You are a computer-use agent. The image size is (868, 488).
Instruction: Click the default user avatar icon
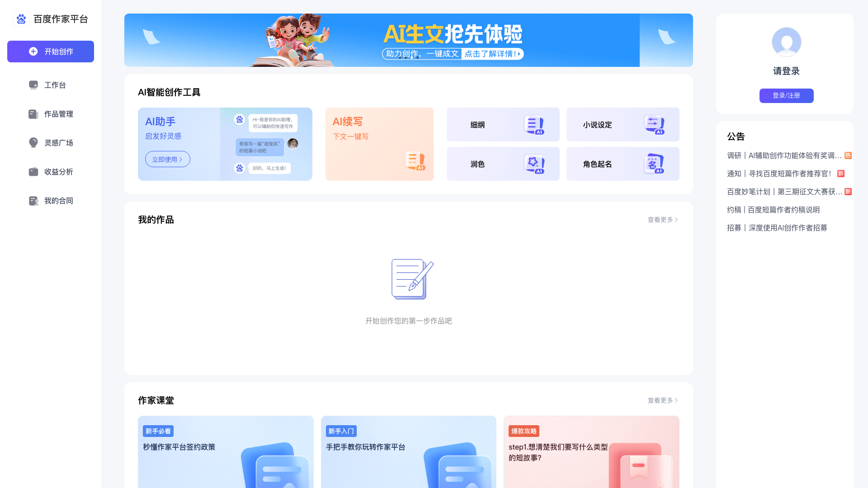[787, 42]
